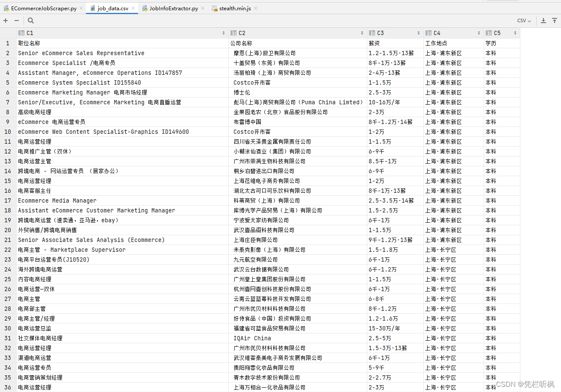The height and width of the screenshot is (392, 561).
Task: Select cell '上海万相合一化妆品有限公司'
Action: [298, 387]
